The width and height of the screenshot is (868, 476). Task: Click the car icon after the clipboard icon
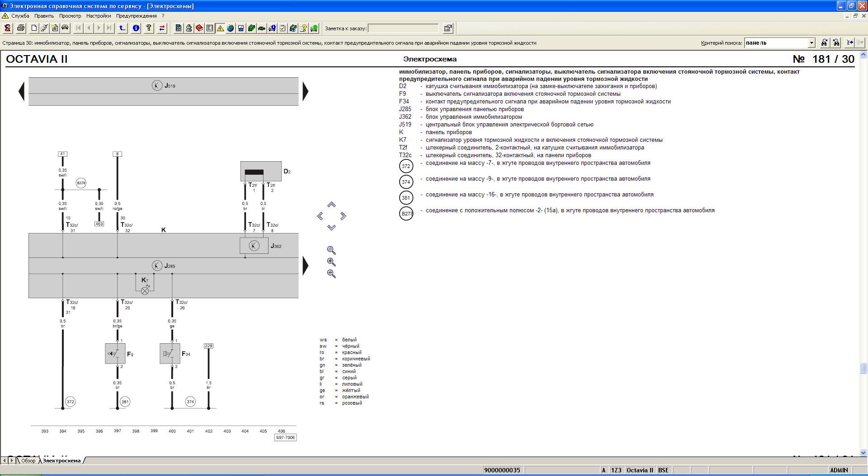pyautogui.click(x=65, y=28)
